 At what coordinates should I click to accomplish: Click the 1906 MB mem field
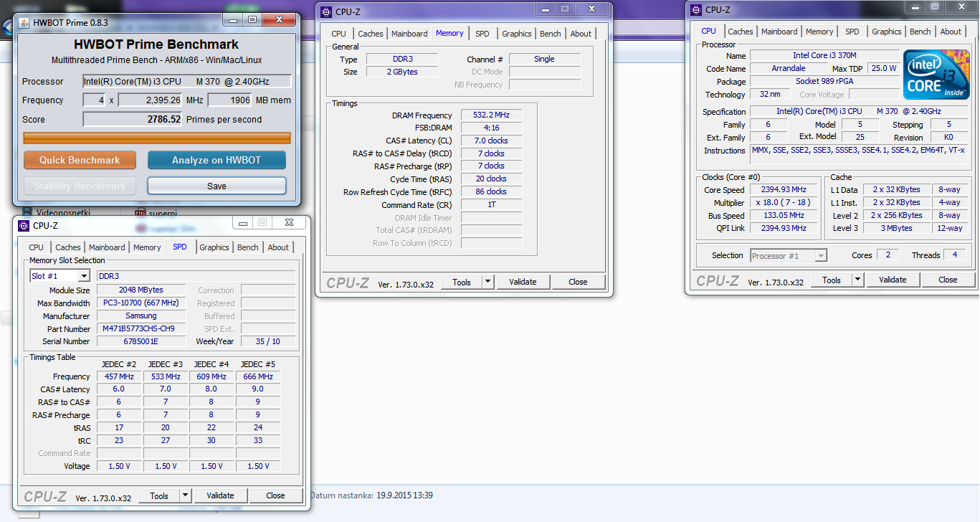point(229,100)
